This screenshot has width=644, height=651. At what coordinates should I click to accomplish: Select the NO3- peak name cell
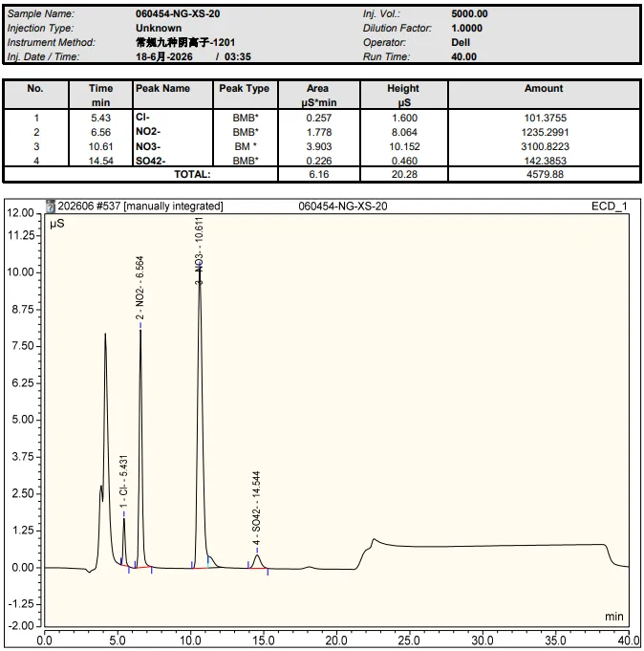(x=148, y=146)
